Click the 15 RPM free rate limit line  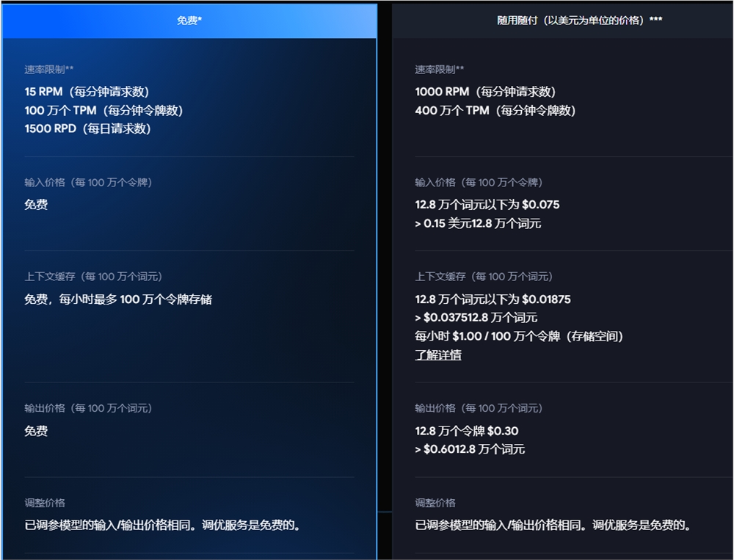87,92
